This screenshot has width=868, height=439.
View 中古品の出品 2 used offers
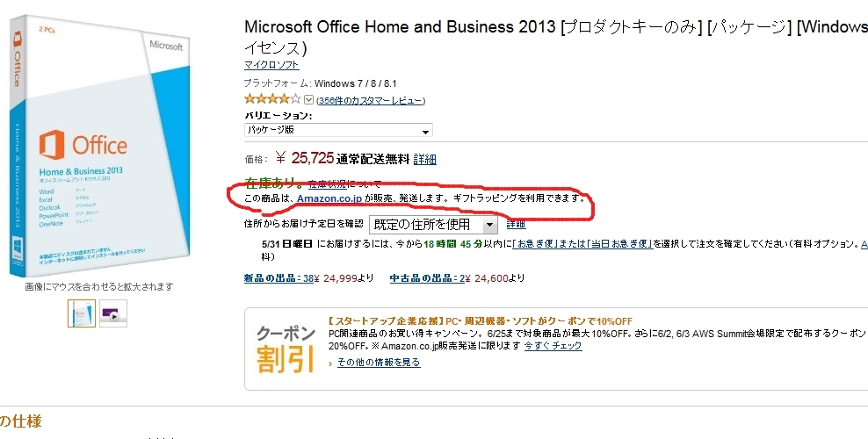click(427, 278)
